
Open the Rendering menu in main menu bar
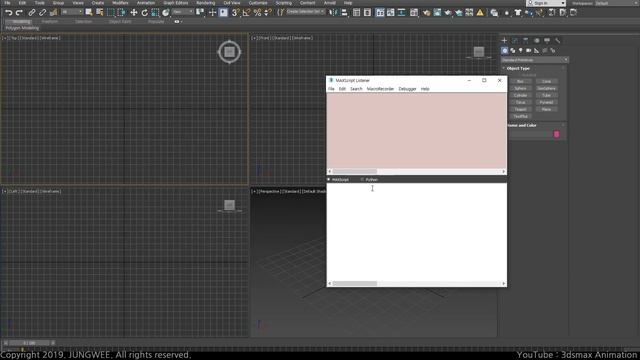(205, 2)
